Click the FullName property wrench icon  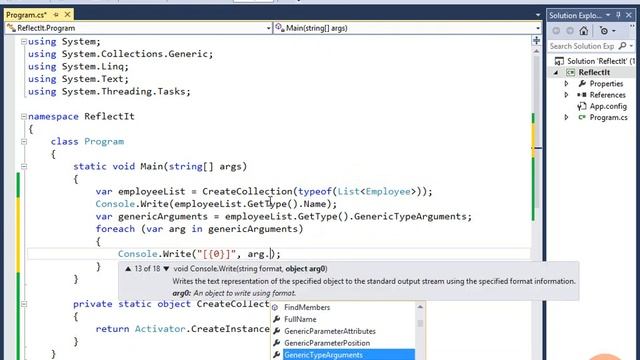(276, 319)
